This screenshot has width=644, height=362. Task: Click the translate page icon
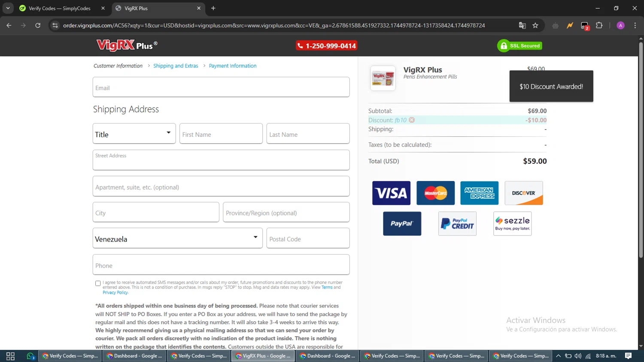pos(522,25)
